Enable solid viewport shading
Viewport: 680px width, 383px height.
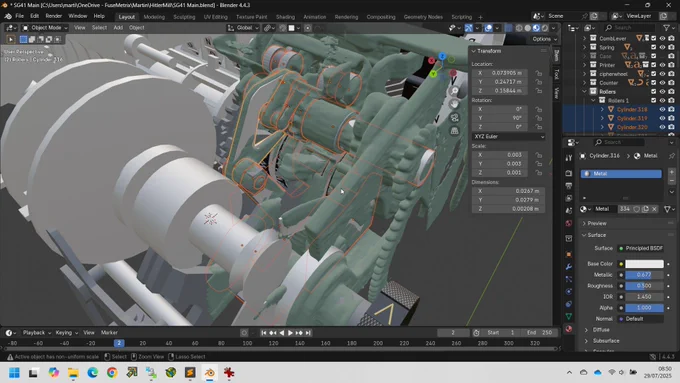click(x=528, y=28)
